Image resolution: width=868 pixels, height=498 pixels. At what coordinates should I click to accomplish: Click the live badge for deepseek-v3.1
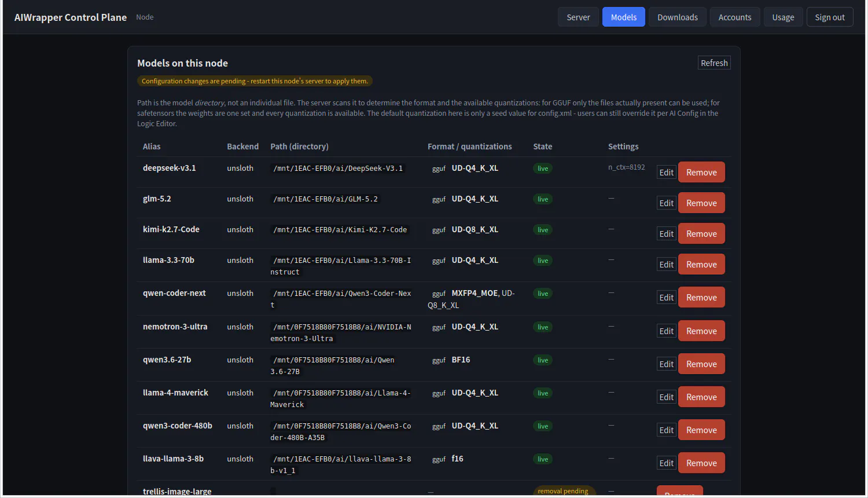click(x=543, y=169)
